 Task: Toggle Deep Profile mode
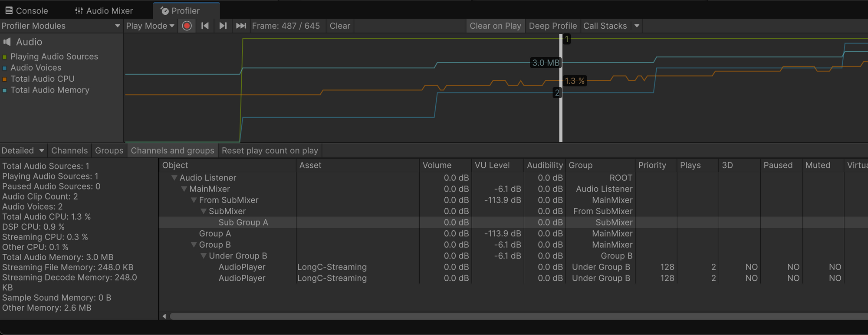(552, 26)
